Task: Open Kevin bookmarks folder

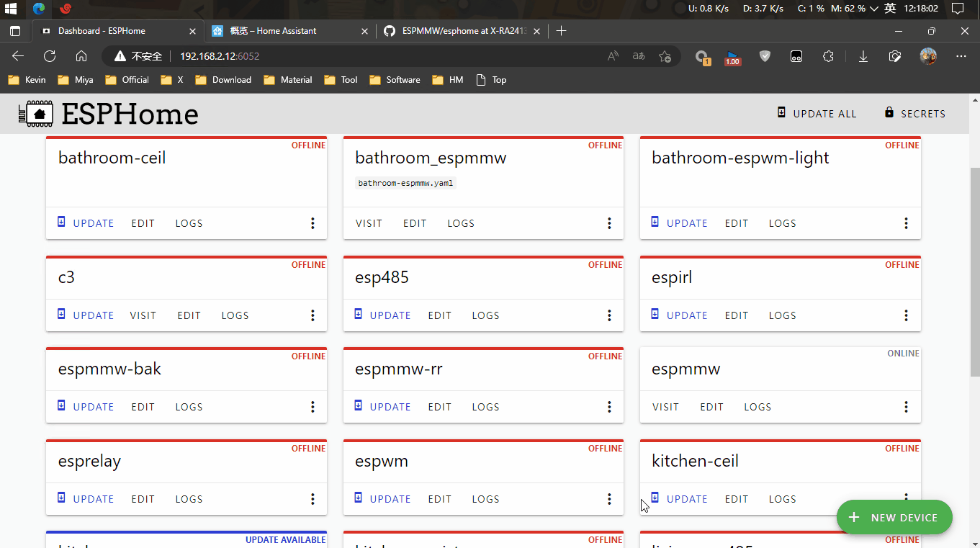Action: [27, 80]
